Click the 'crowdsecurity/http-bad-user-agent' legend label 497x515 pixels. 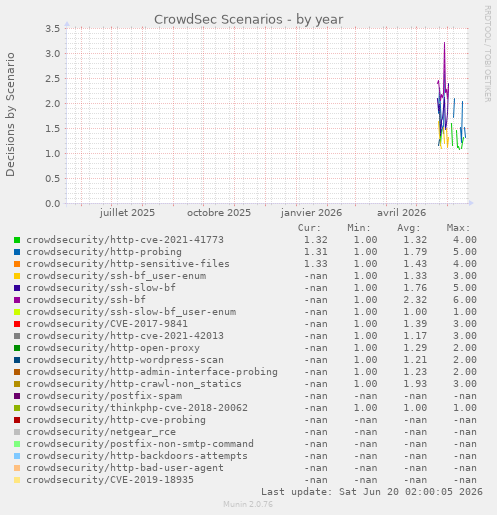[x=125, y=468]
